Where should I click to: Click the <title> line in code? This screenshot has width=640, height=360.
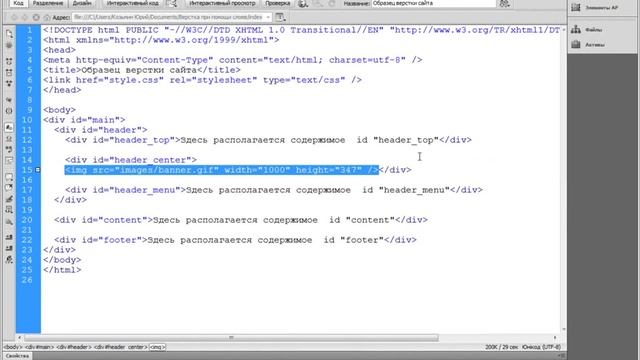point(142,70)
